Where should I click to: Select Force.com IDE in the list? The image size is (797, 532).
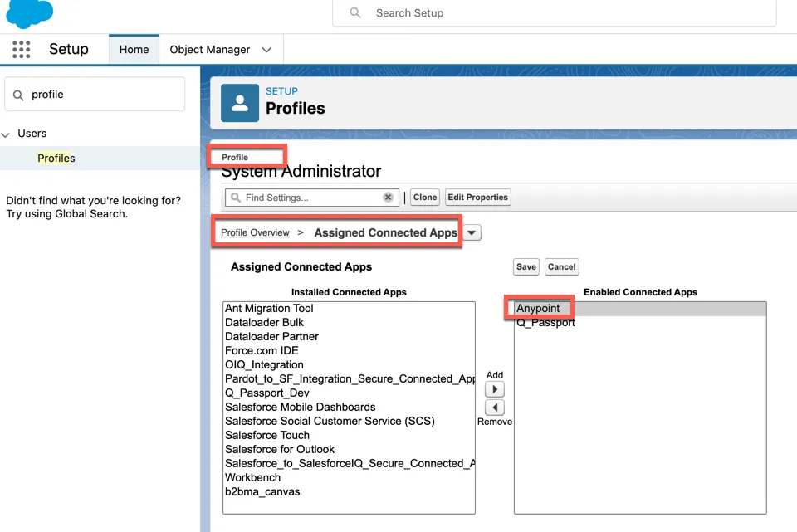tap(349, 350)
